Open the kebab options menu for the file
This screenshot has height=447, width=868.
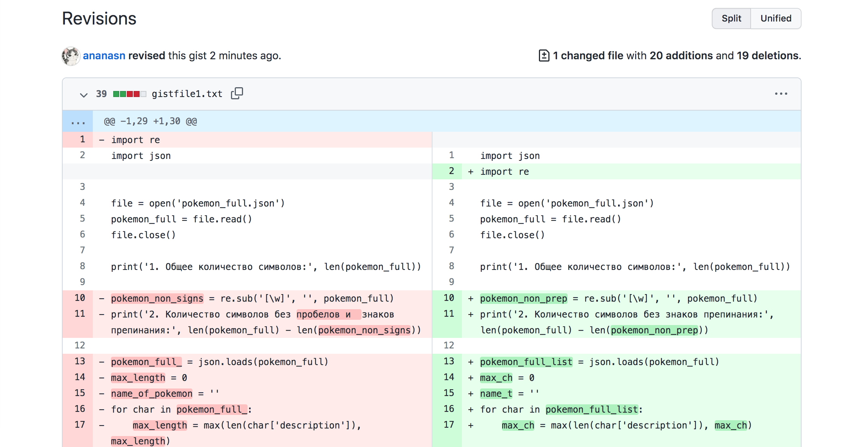[781, 94]
